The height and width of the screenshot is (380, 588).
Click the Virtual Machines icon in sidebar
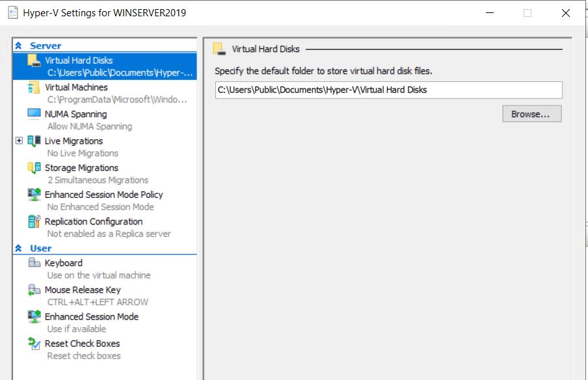34,87
